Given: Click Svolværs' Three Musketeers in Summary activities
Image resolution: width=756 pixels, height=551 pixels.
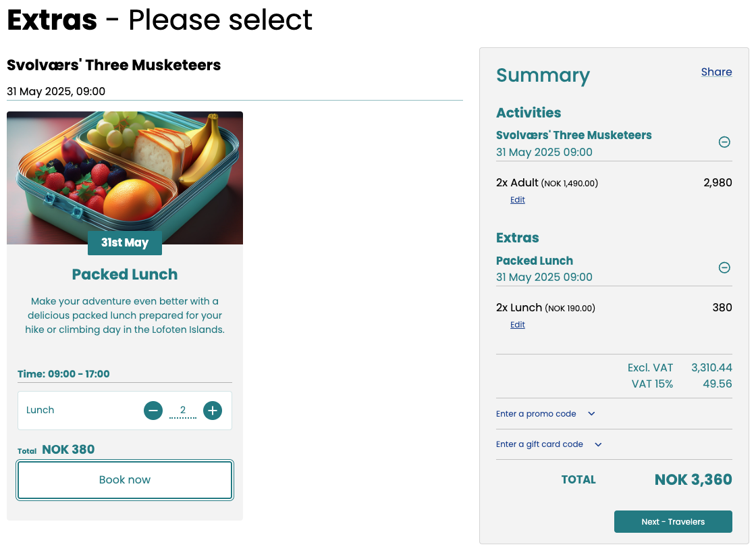Looking at the screenshot, I should 574,135.
